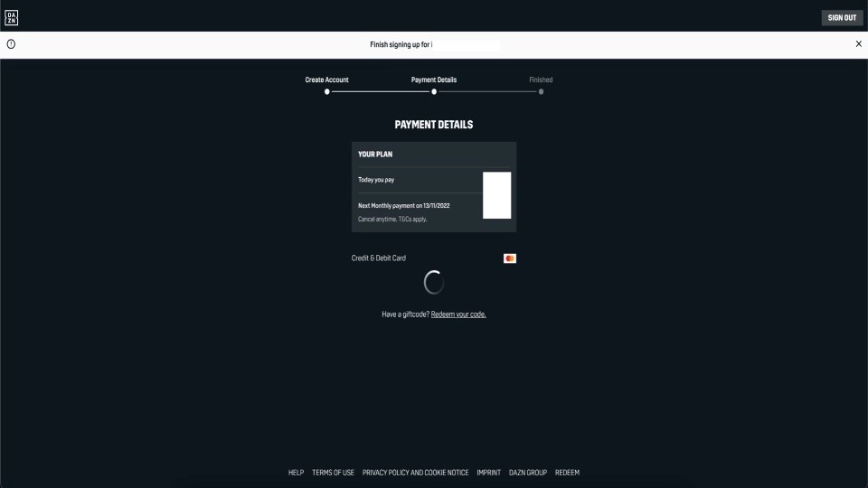The width and height of the screenshot is (868, 488).
Task: Select the Finished step dot
Action: tap(541, 92)
